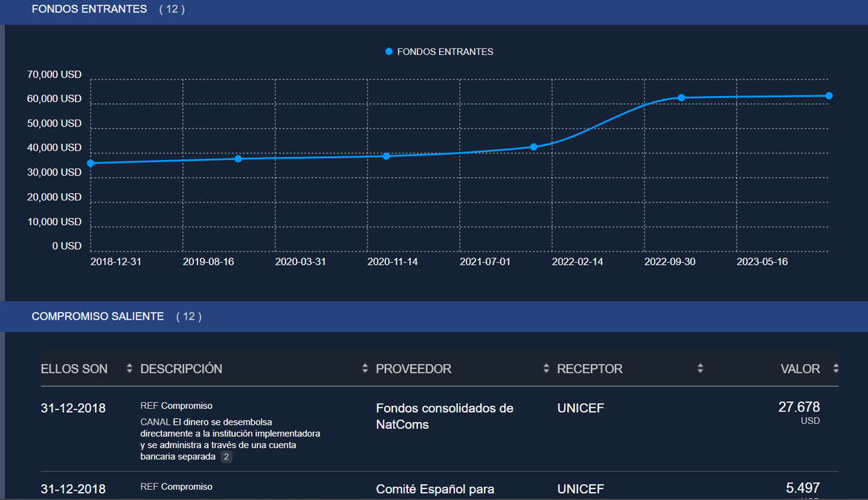Select chart point just after 2020-11-14
Viewport: 868px width, 500px height.
tap(386, 156)
